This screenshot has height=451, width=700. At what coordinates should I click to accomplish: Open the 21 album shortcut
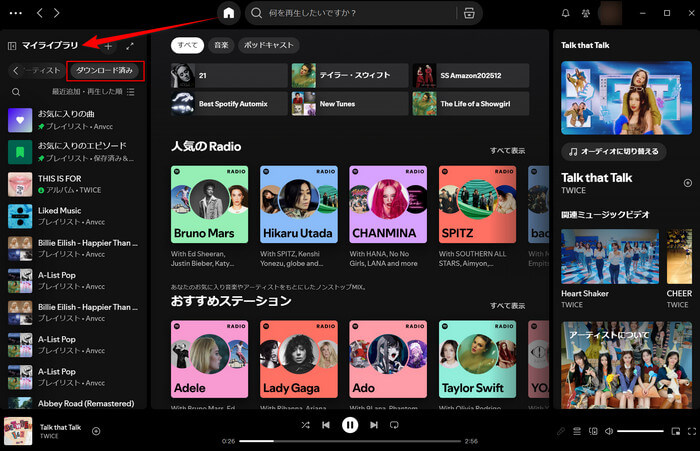229,75
